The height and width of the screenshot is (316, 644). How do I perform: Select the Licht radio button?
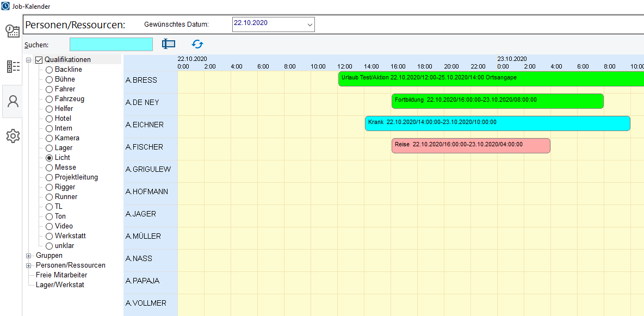point(49,158)
